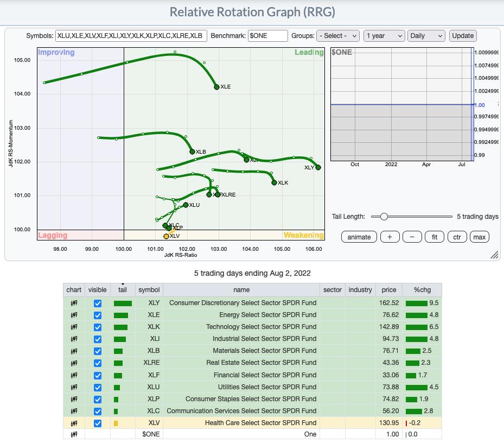Uncheck visibility for XLY

pos(98,303)
